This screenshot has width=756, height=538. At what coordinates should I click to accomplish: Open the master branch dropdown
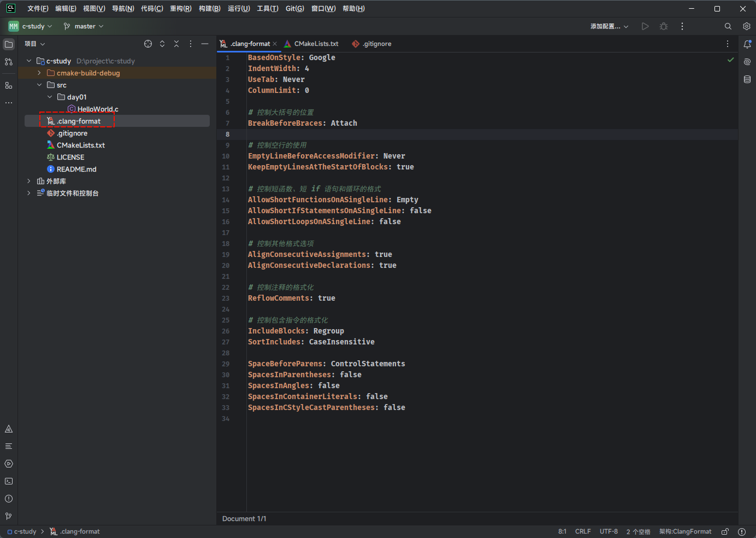(84, 26)
